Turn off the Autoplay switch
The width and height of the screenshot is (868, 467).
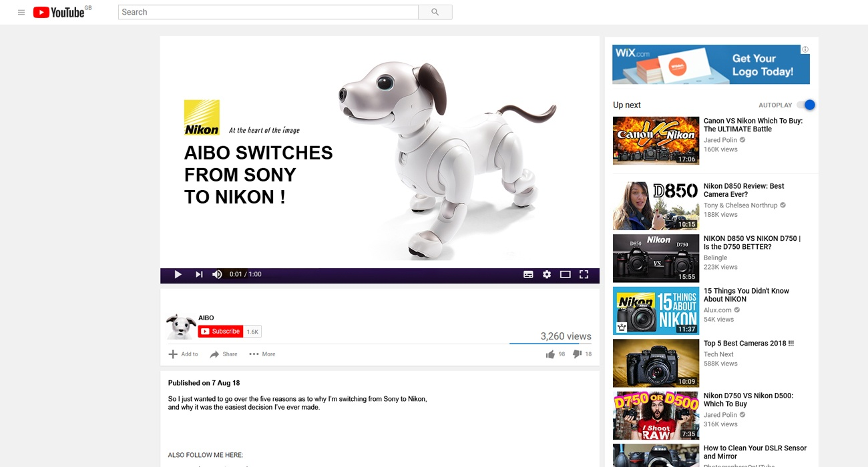[x=807, y=105]
